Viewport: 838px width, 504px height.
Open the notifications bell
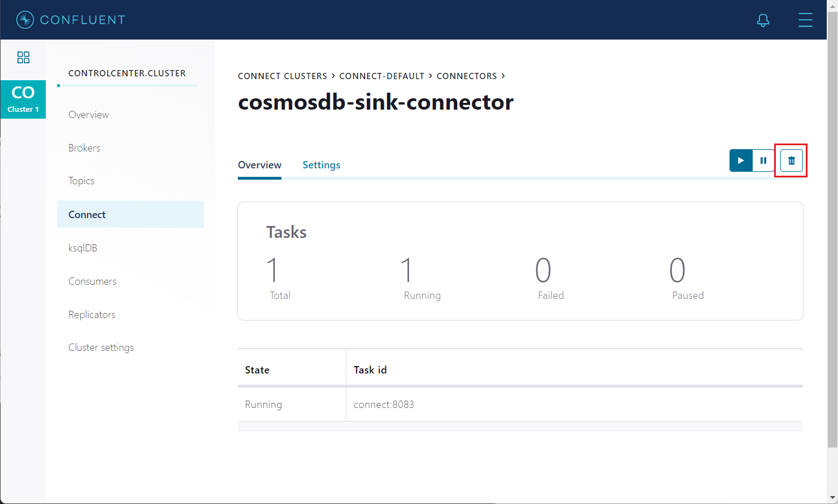pyautogui.click(x=763, y=20)
